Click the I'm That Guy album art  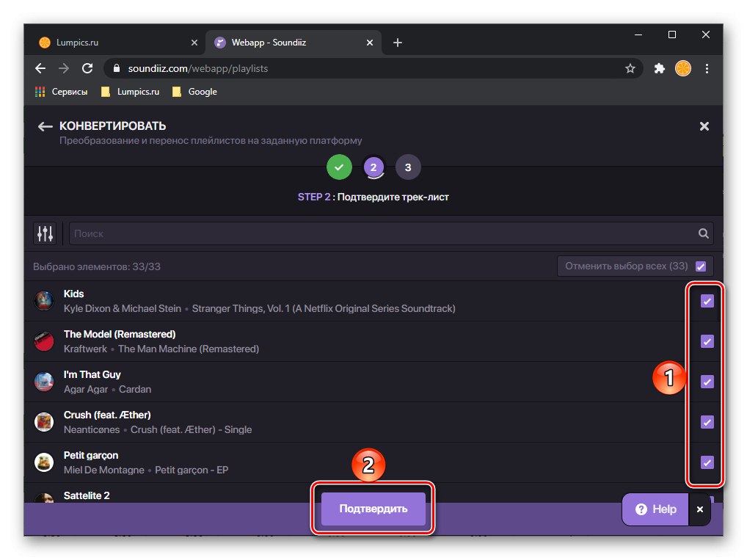(44, 382)
